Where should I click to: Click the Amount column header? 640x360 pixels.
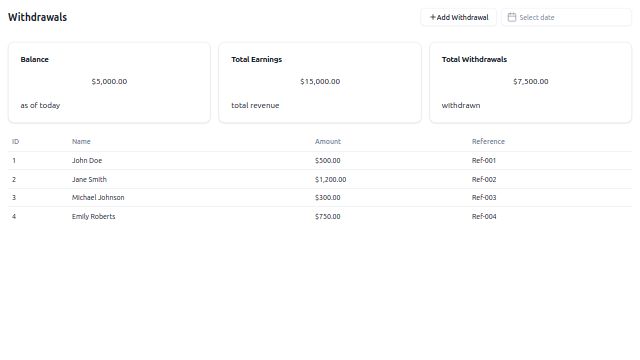point(328,142)
